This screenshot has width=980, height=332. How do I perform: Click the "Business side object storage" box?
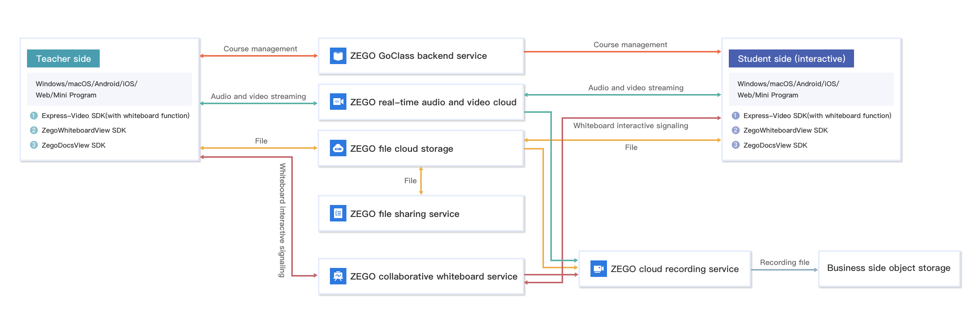coord(889,269)
